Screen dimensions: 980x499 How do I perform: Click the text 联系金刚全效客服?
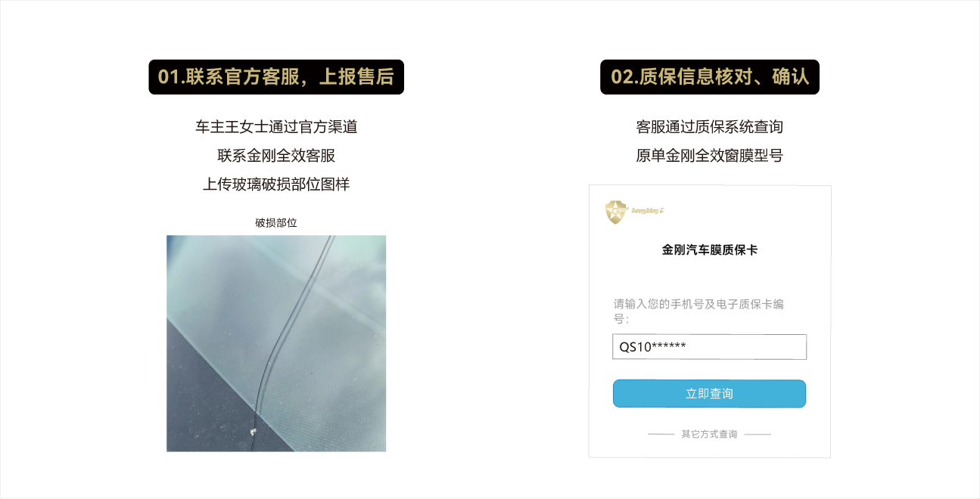coord(276,156)
